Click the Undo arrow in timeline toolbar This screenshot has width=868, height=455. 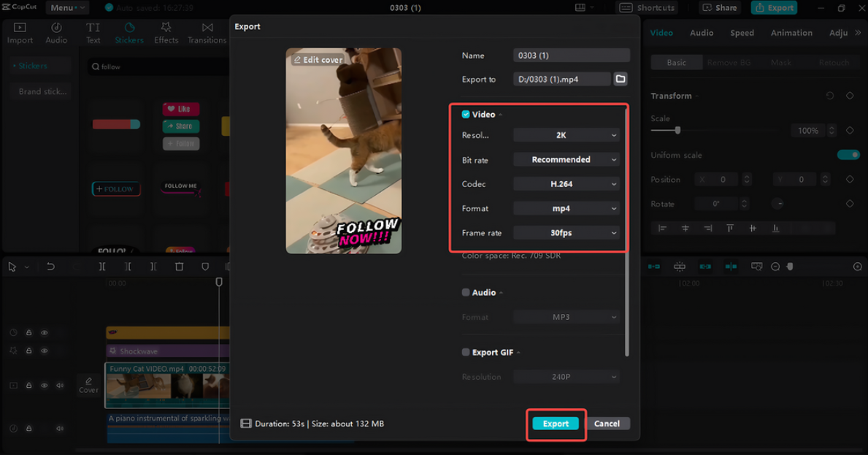point(50,267)
